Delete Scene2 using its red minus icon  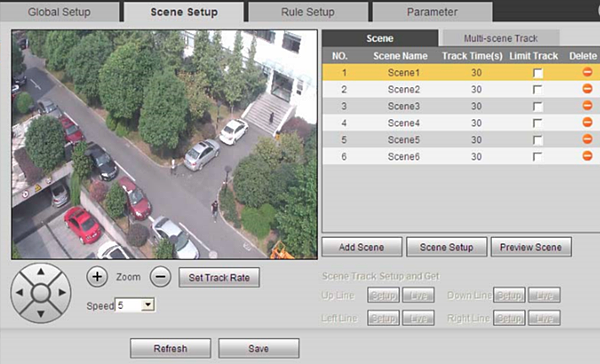587,89
